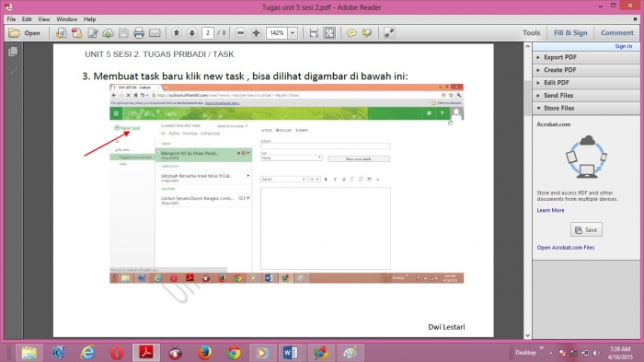Add sticky note comment icon
Screen dimensions: 644x362
[x=351, y=33]
